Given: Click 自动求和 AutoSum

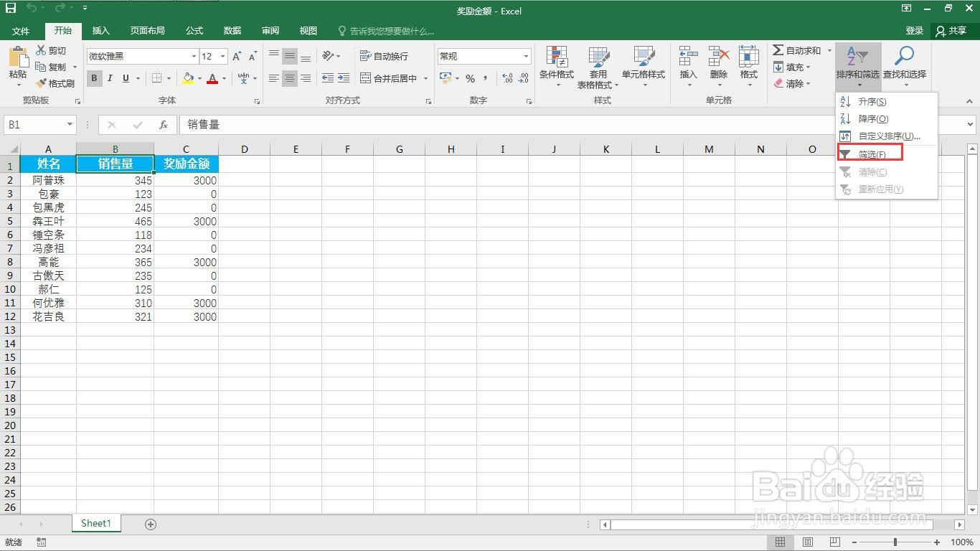Looking at the screenshot, I should (796, 50).
